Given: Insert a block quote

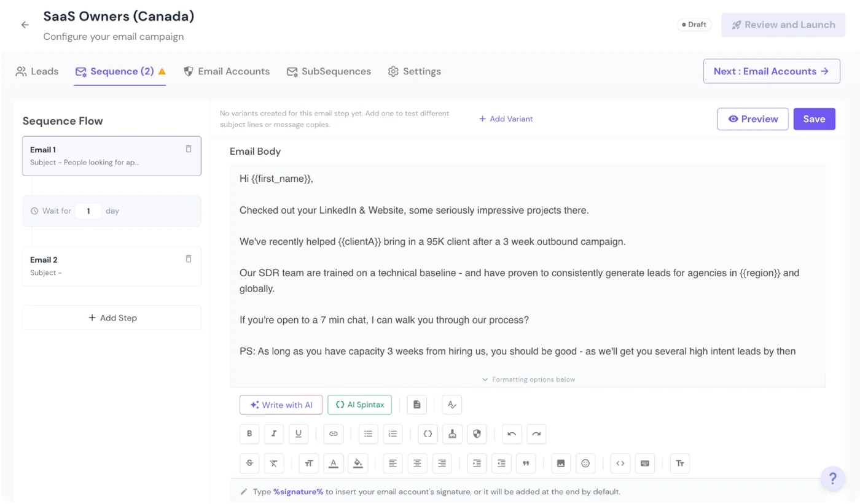Looking at the screenshot, I should coord(526,463).
